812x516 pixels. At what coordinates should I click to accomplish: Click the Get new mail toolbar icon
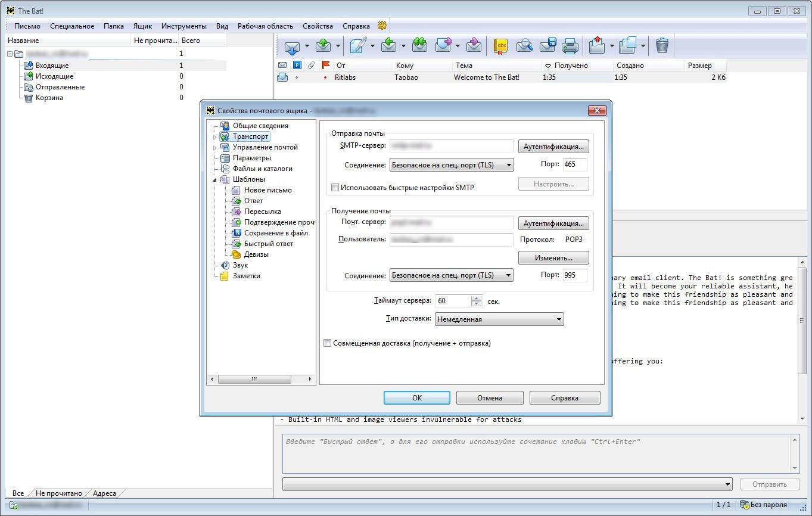pyautogui.click(x=292, y=46)
